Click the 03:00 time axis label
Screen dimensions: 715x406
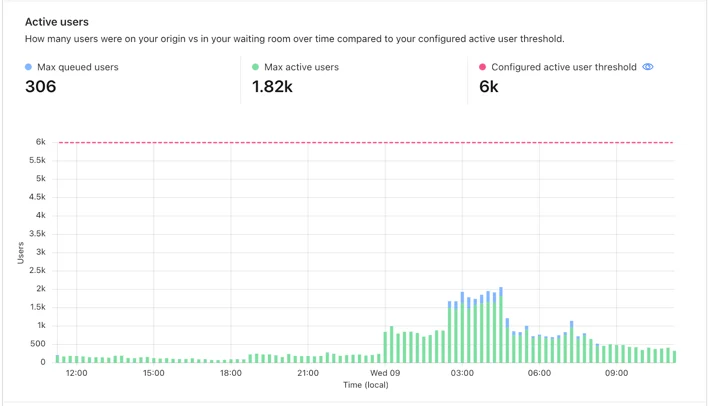462,373
